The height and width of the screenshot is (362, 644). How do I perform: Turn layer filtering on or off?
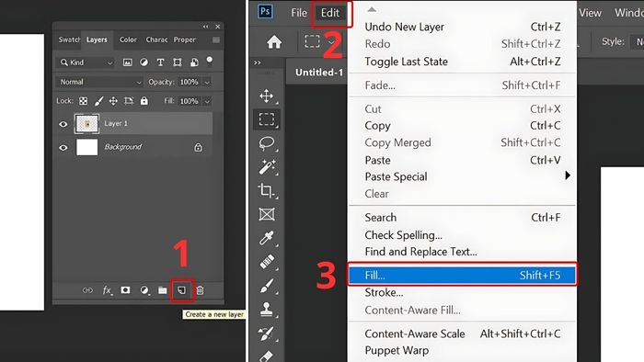coord(210,61)
